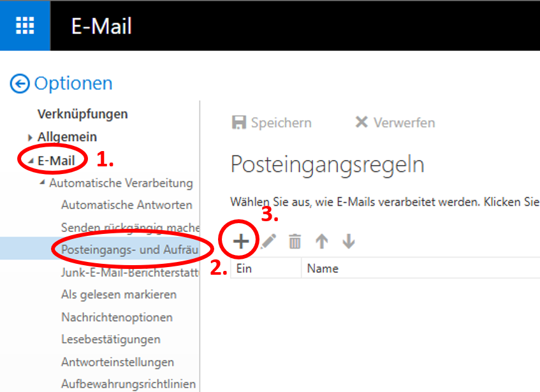Open Als gelesen markieren settings
Image resolution: width=540 pixels, height=392 pixels.
(119, 294)
